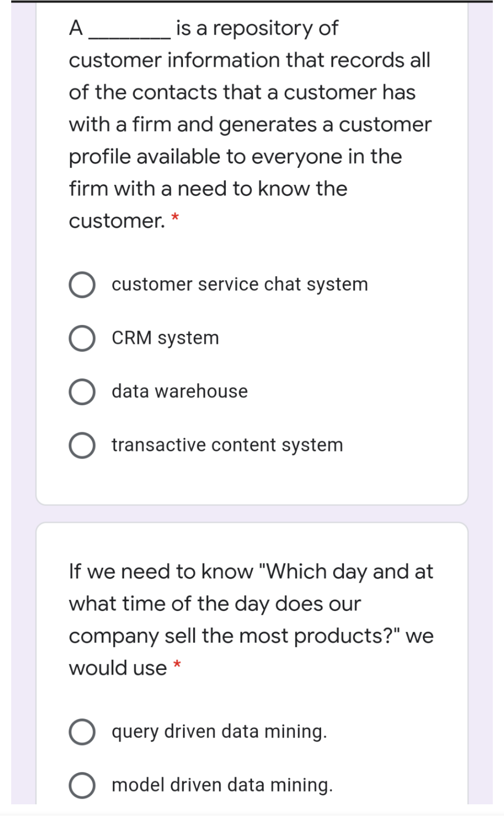
Task: Click the "model driven data mining." label
Action: coord(222,784)
